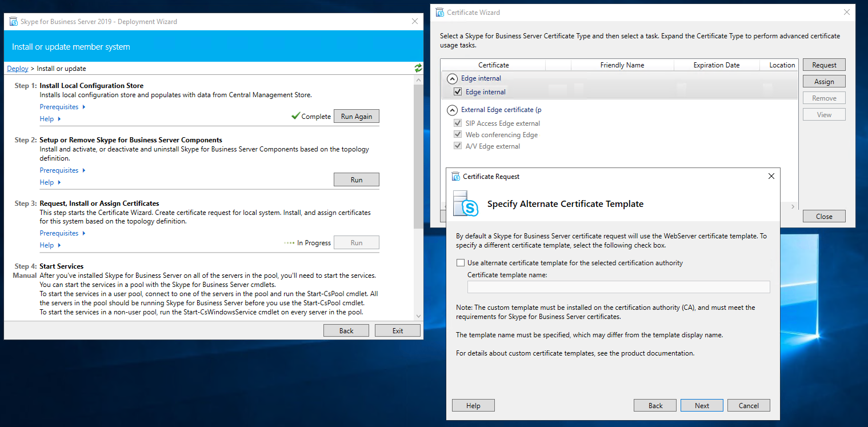The image size is (868, 427).
Task: Click the Certificate Wizard title bar icon
Action: (x=439, y=12)
